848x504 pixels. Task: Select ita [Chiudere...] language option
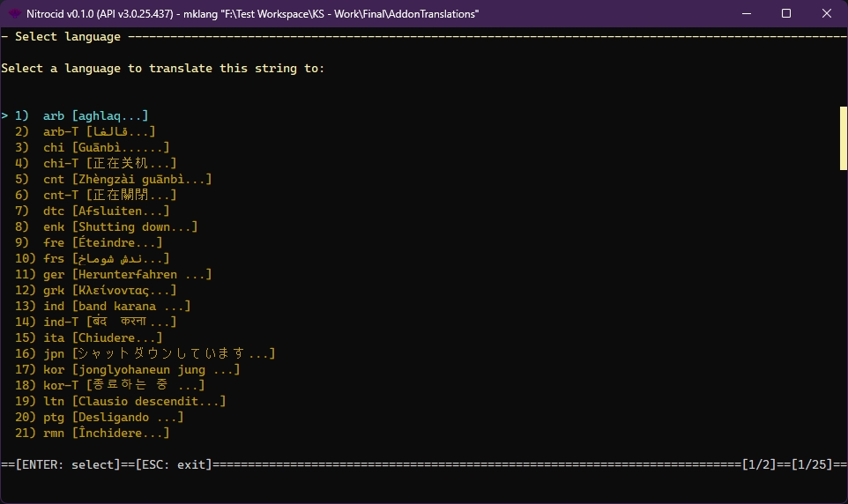coord(102,337)
